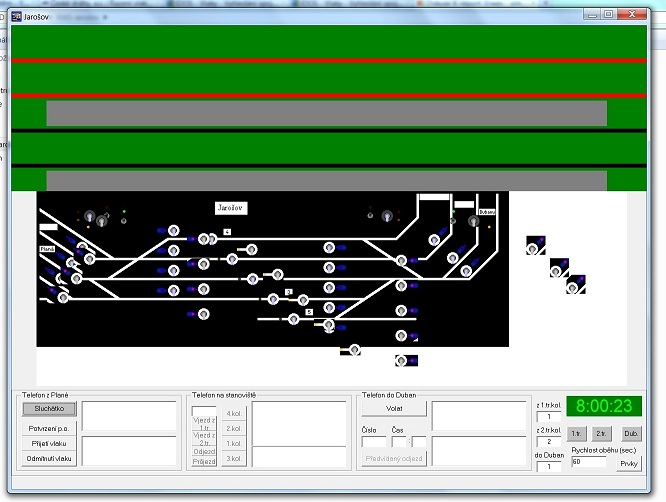666x502 pixels.
Task: Toggle the Sluchátko handset button
Action: coord(49,409)
